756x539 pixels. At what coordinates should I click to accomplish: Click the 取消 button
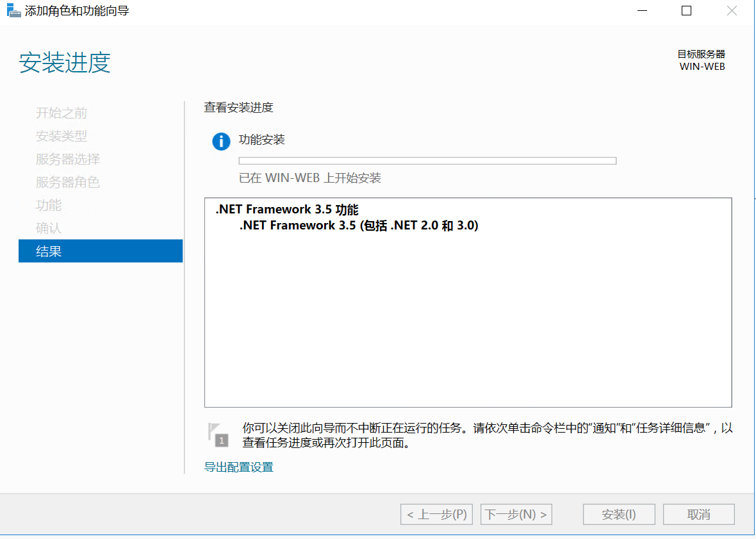[698, 515]
